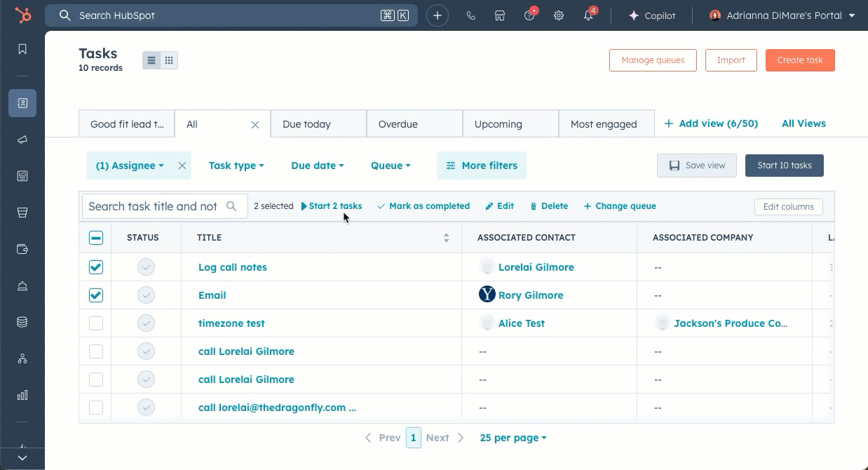Expand the Task type filter dropdown

(236, 166)
